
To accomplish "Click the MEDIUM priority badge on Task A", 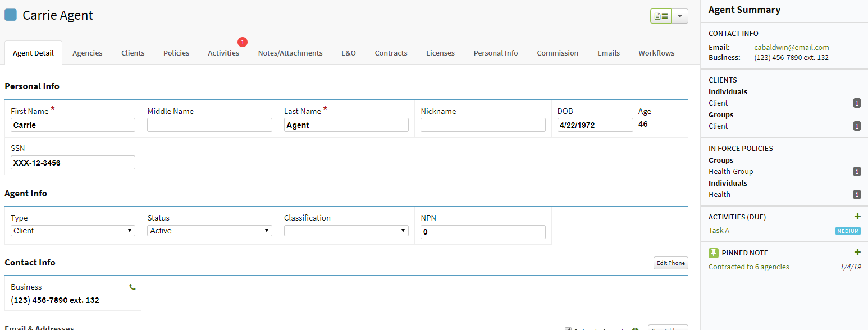I will [x=847, y=231].
